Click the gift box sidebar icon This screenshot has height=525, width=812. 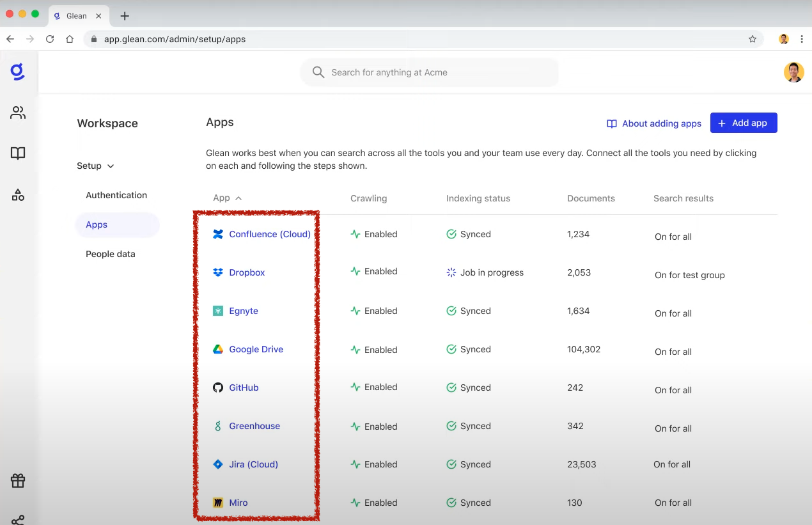click(x=18, y=480)
